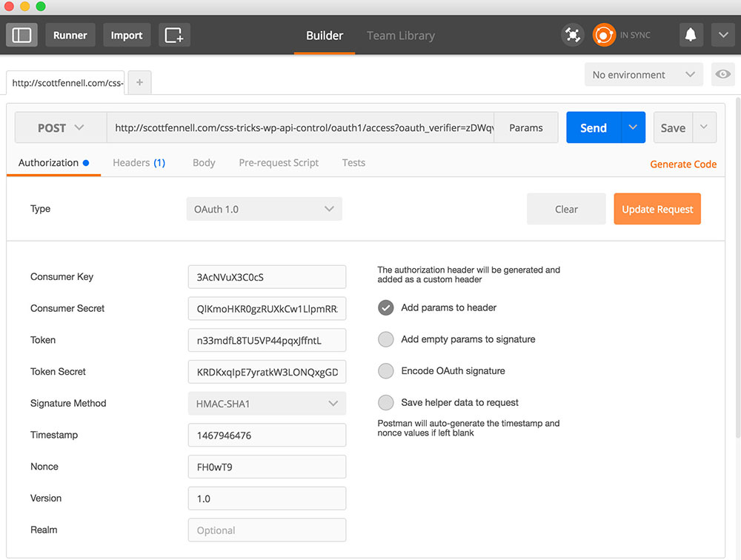Expand the Save options arrow
Image resolution: width=741 pixels, height=560 pixels.
coord(704,127)
